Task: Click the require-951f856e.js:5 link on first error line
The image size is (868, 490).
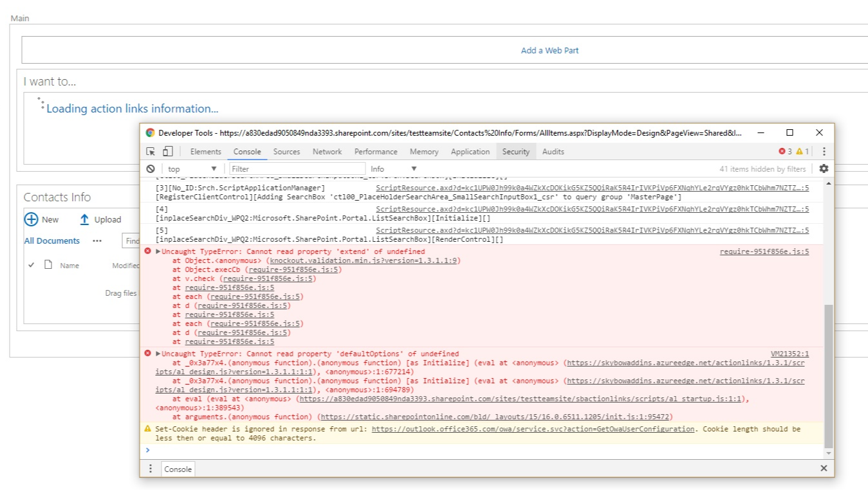Action: 764,251
